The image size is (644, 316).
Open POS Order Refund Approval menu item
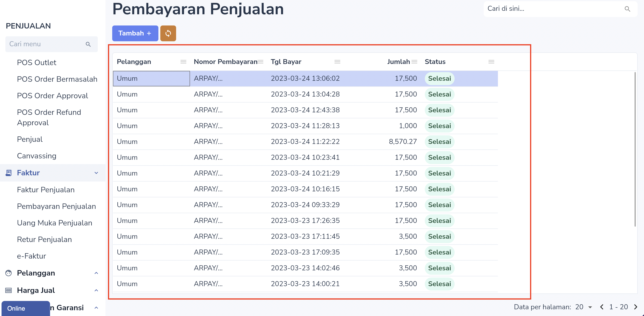click(x=49, y=117)
